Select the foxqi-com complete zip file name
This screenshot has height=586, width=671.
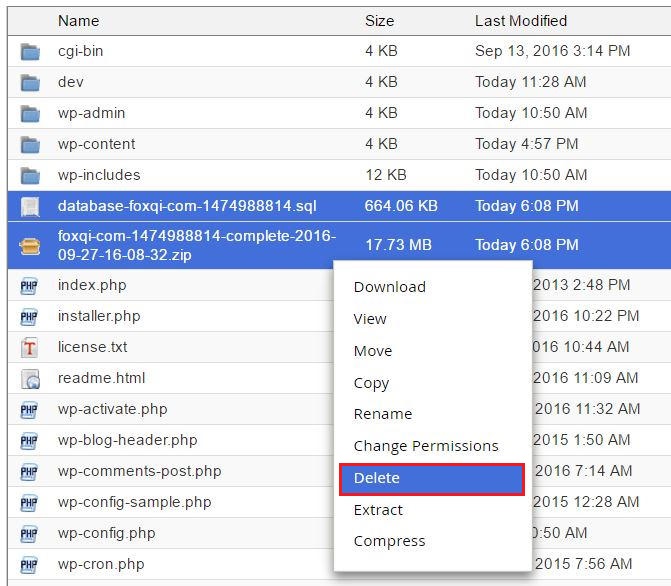(197, 245)
